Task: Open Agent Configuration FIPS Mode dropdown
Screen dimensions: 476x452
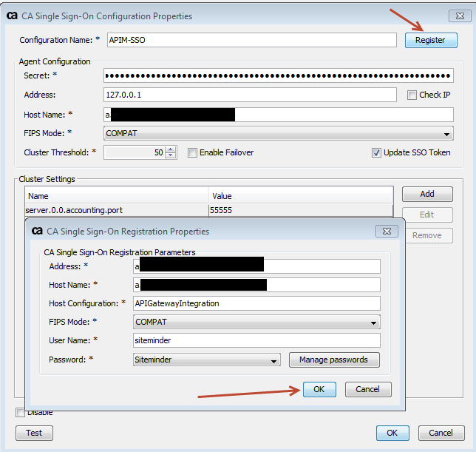Action: tap(279, 133)
